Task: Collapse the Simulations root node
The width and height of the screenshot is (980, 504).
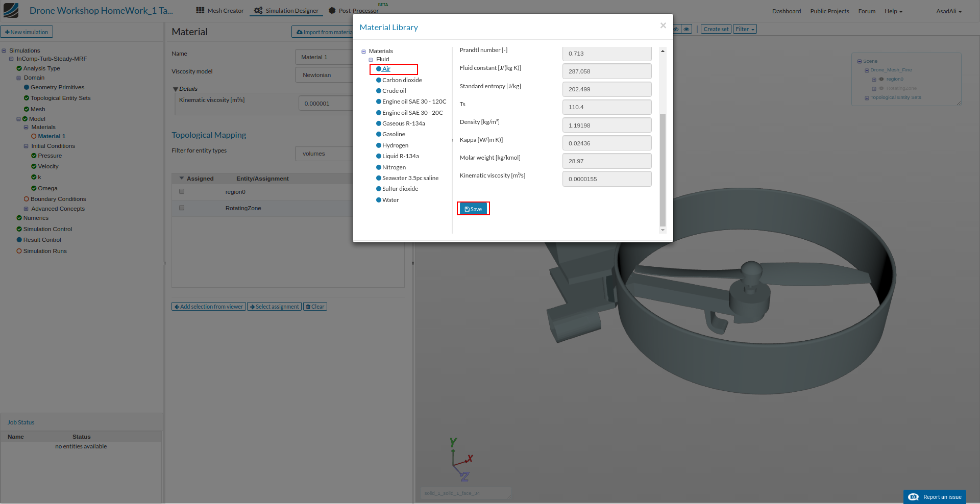Action: coord(4,51)
